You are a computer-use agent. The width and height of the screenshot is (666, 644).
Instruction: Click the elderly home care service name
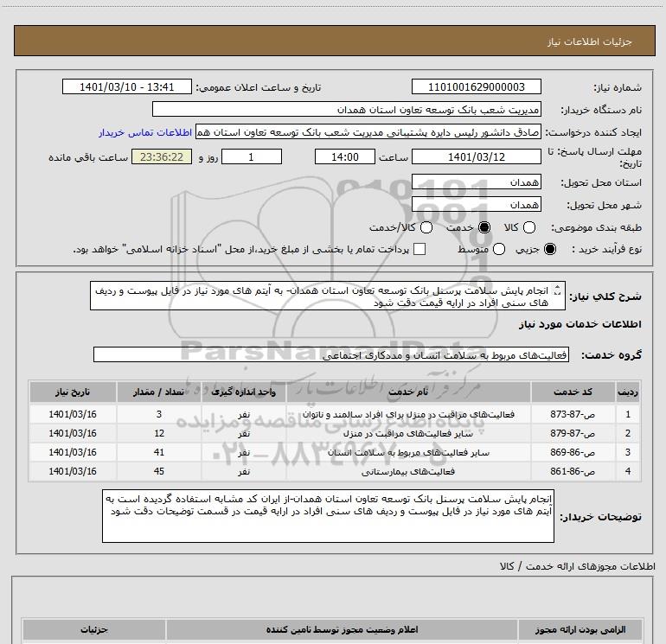[x=408, y=414]
